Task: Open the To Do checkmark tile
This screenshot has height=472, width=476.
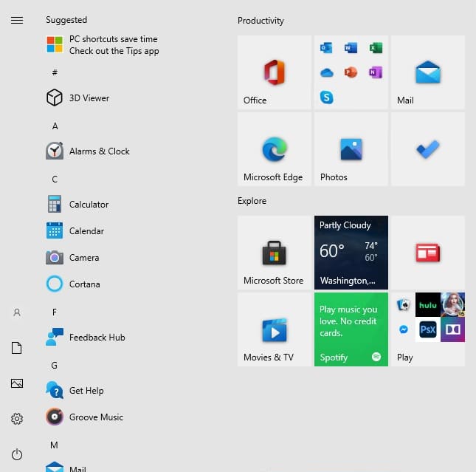Action: 428,149
